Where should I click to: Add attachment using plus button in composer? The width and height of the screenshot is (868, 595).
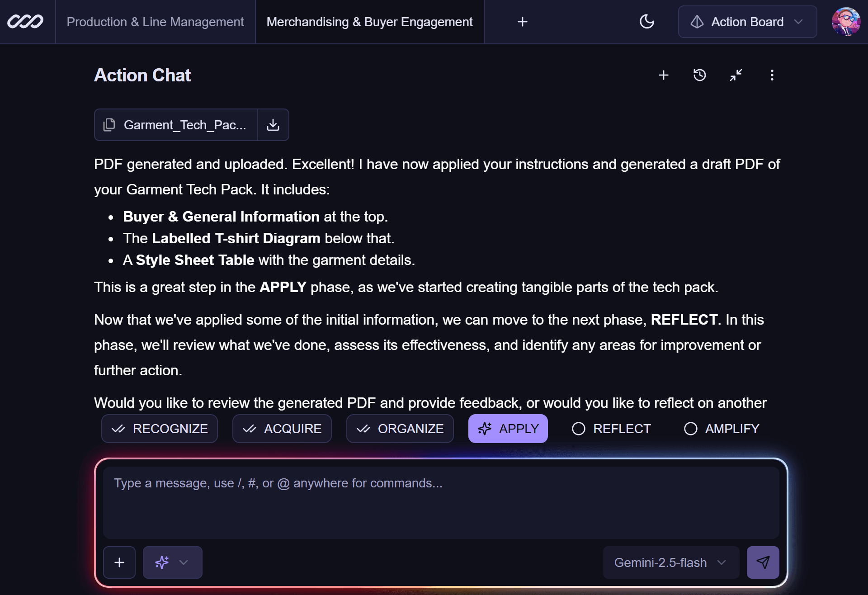(x=119, y=562)
